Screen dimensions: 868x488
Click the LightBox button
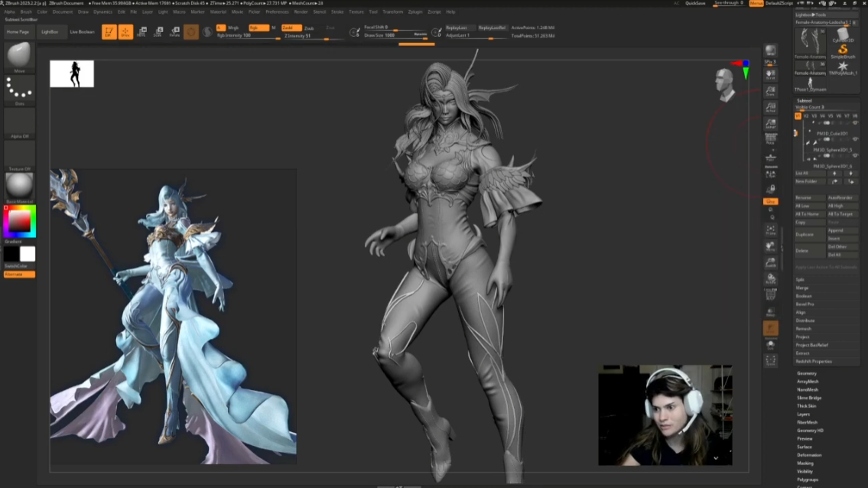coord(50,31)
